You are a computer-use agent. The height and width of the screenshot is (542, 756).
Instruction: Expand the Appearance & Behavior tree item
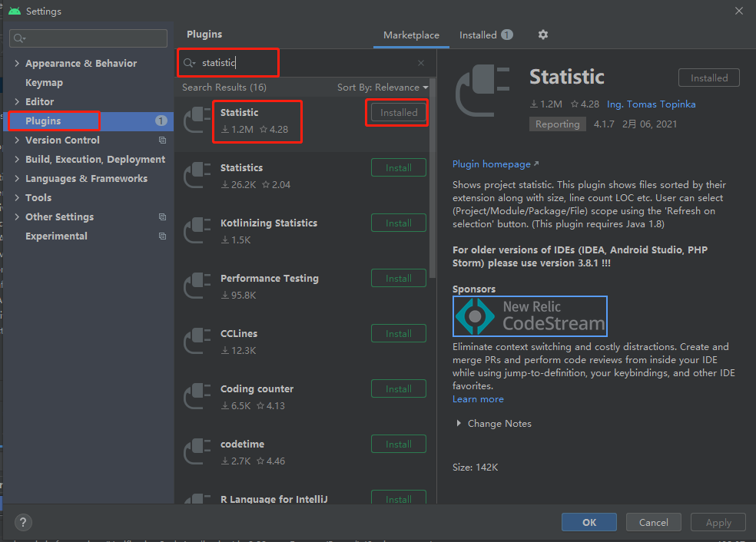point(17,63)
